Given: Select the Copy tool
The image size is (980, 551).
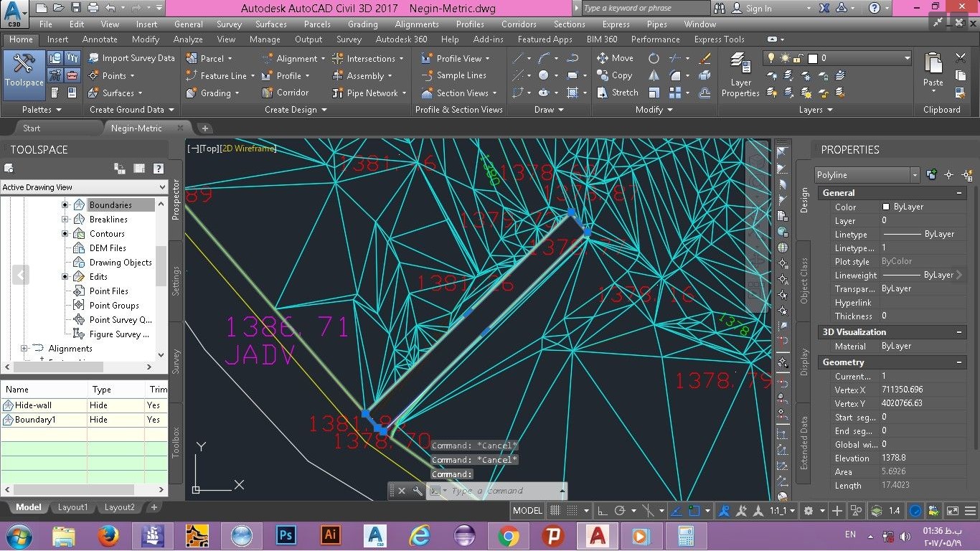Looking at the screenshot, I should tap(601, 75).
